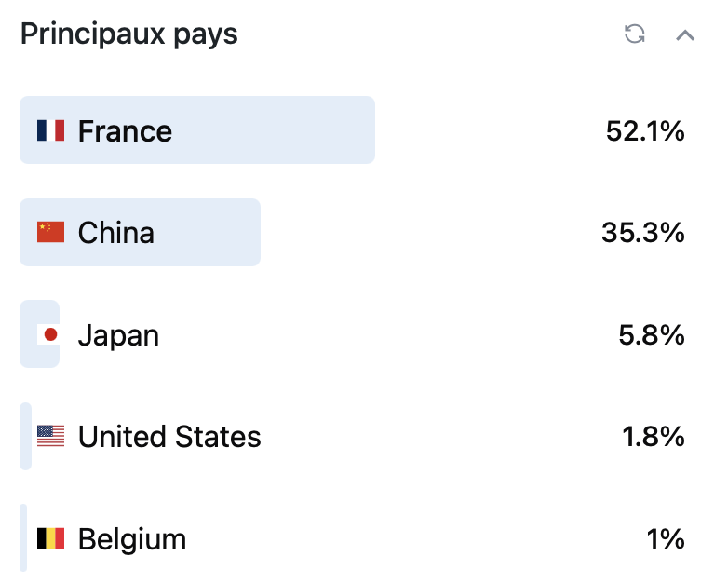Open the United States country entry
Viewport: 728px width, 583px height.
(x=169, y=436)
